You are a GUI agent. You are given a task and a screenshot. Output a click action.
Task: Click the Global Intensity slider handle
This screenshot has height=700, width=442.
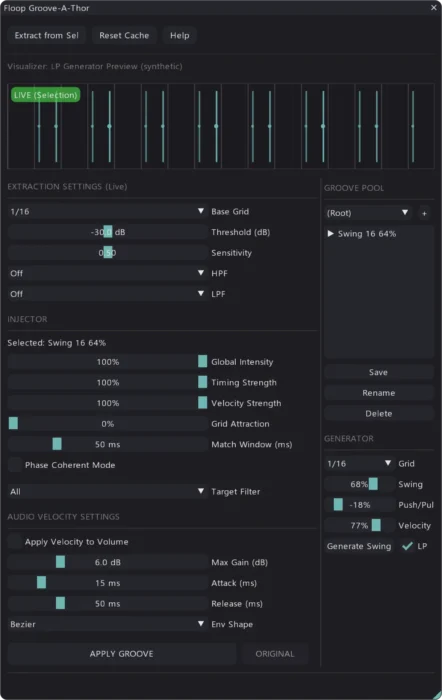(x=202, y=362)
